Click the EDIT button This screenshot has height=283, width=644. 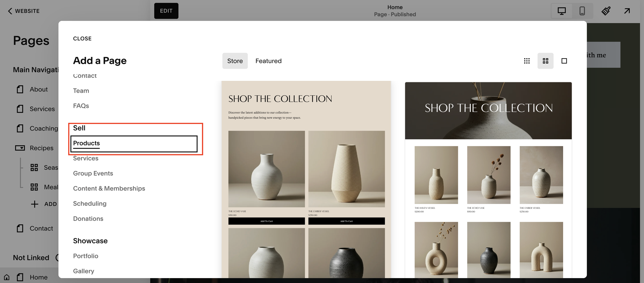pyautogui.click(x=166, y=11)
